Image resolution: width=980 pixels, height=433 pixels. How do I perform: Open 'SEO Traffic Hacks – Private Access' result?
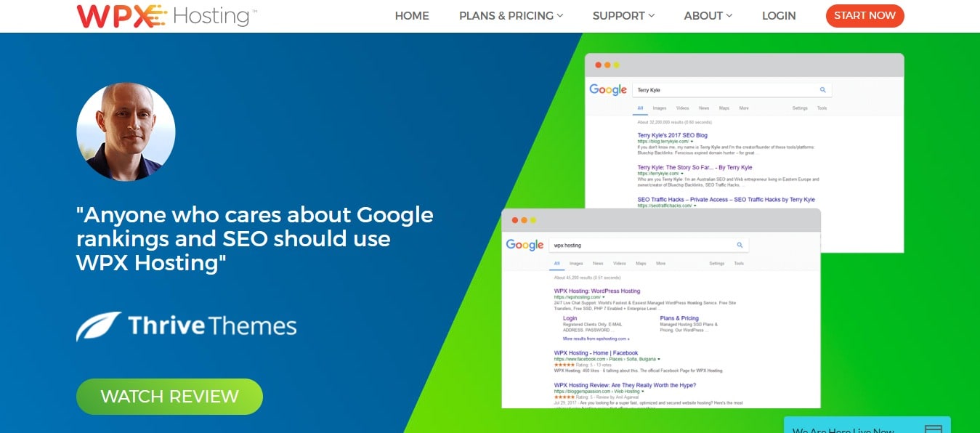[x=726, y=200]
